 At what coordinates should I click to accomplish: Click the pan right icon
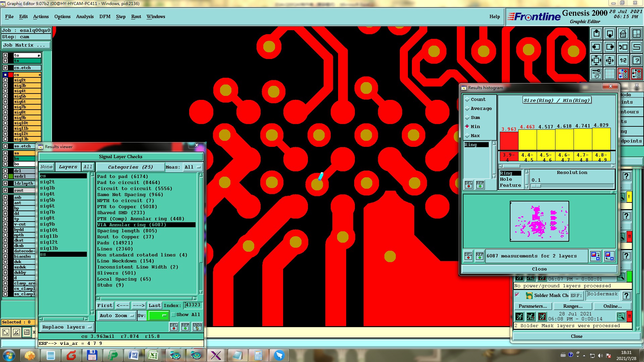[x=610, y=47]
